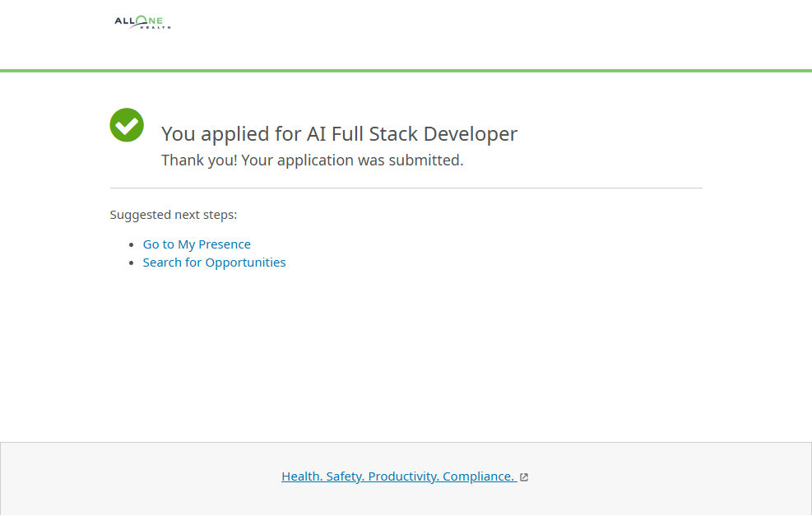Viewport: 812px width, 516px height.
Task: Click the word "Opportunities" in the second suggestion
Action: click(245, 263)
